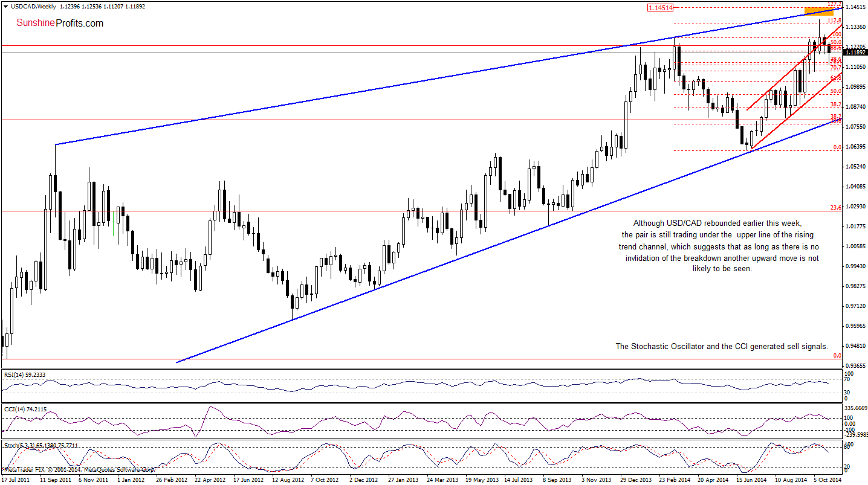Click the 17 Jun 2012 date label
The height and width of the screenshot is (485, 868).
tap(248, 479)
